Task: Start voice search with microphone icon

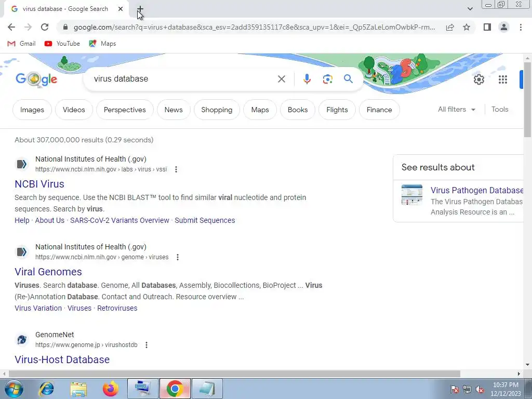Action: pyautogui.click(x=307, y=79)
